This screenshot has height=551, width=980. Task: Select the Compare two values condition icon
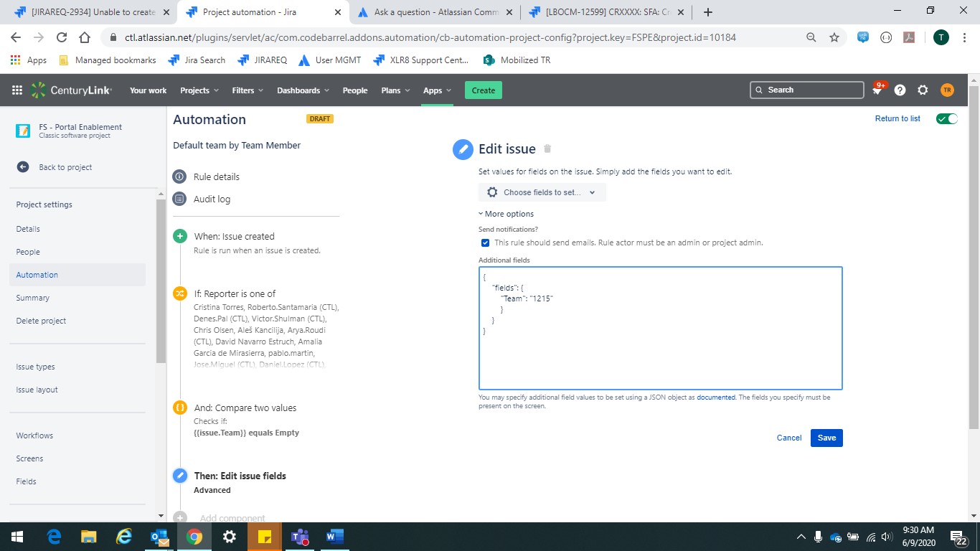pyautogui.click(x=180, y=408)
